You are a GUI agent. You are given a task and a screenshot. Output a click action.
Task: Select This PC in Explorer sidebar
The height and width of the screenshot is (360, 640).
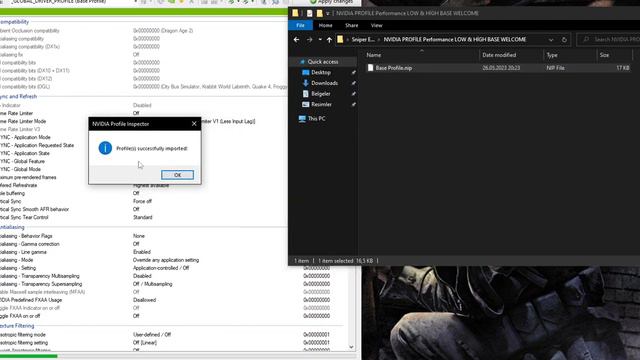(316, 118)
